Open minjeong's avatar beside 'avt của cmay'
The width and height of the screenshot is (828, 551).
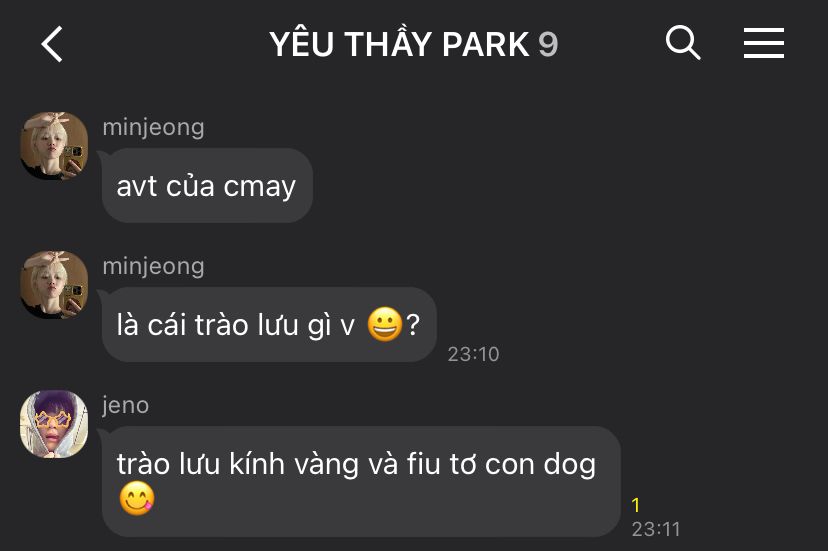[54, 146]
